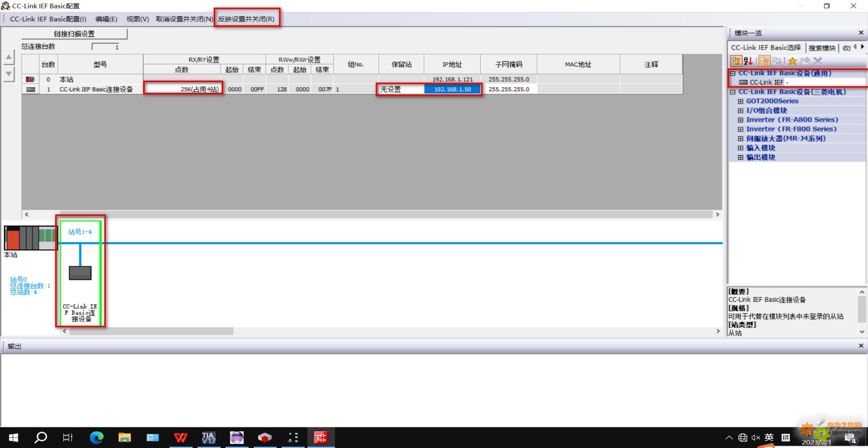Open Windows search from taskbar
Image resolution: width=868 pixels, height=448 pixels.
coord(41,437)
